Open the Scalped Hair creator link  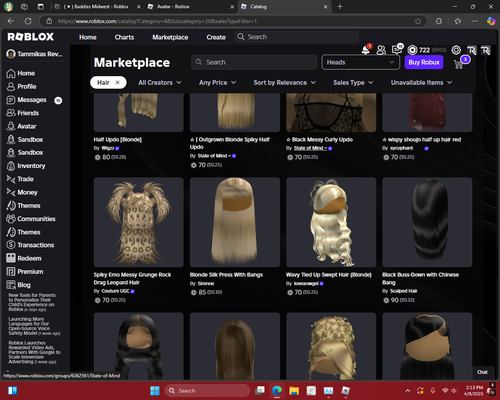pyautogui.click(x=404, y=291)
